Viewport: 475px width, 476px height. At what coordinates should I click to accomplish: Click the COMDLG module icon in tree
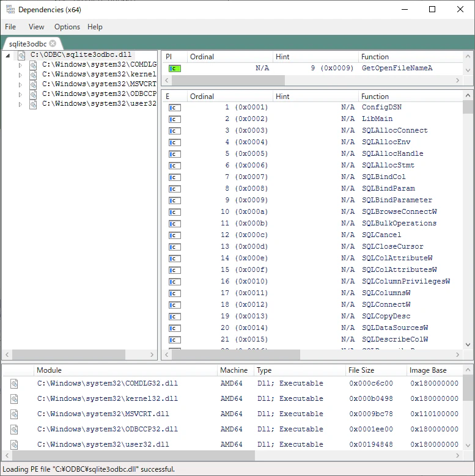33,65
